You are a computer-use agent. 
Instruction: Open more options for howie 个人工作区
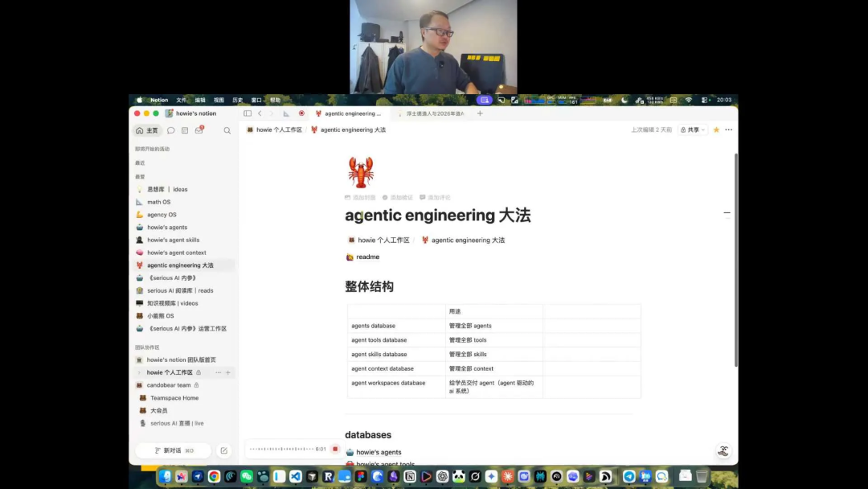pos(218,372)
